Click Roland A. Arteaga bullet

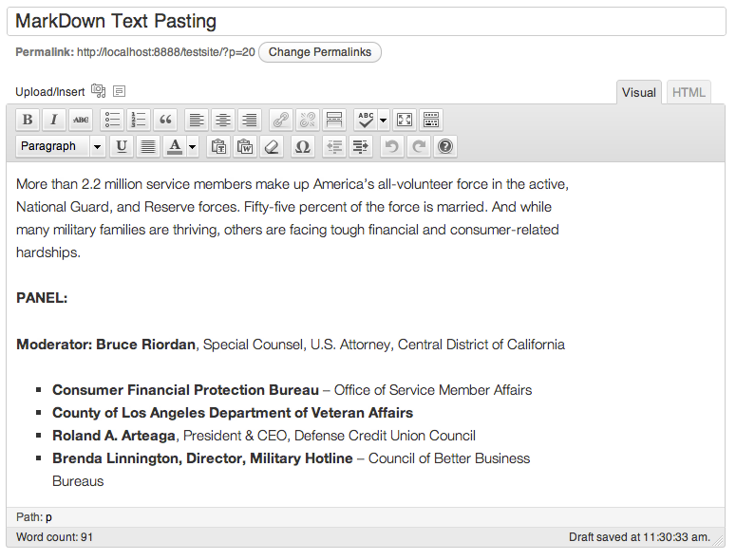[264, 436]
